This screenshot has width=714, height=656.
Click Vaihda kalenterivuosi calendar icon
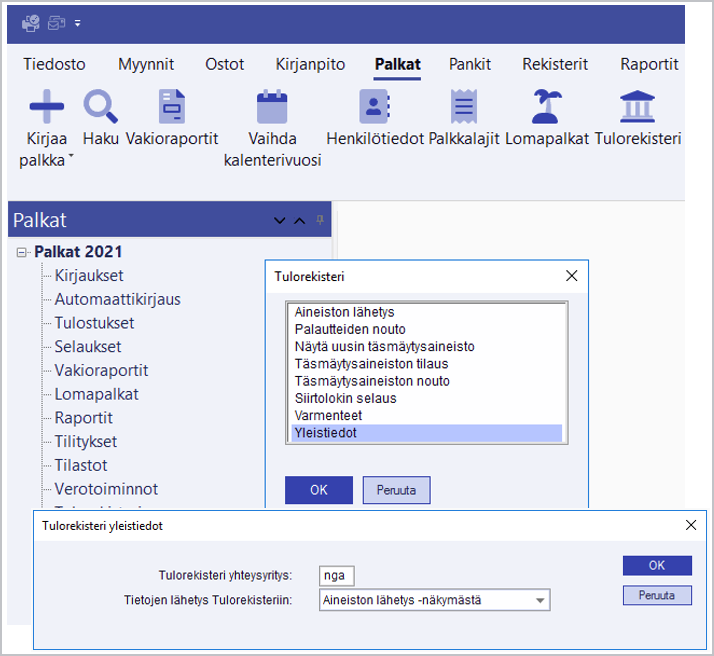(272, 106)
